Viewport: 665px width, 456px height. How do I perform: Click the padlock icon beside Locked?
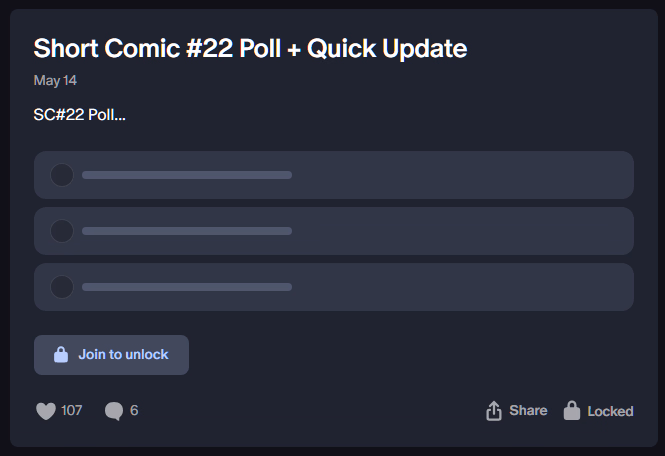(x=572, y=411)
